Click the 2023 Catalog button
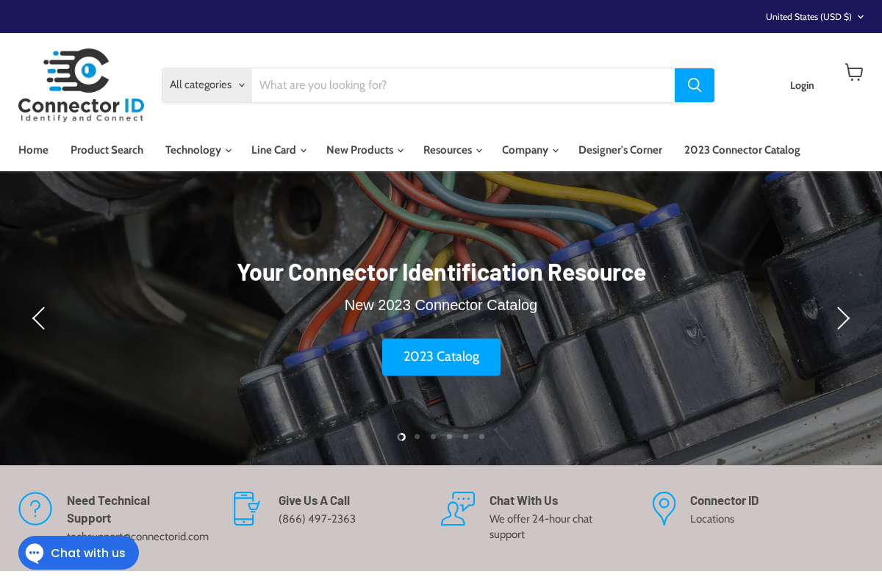 [441, 356]
